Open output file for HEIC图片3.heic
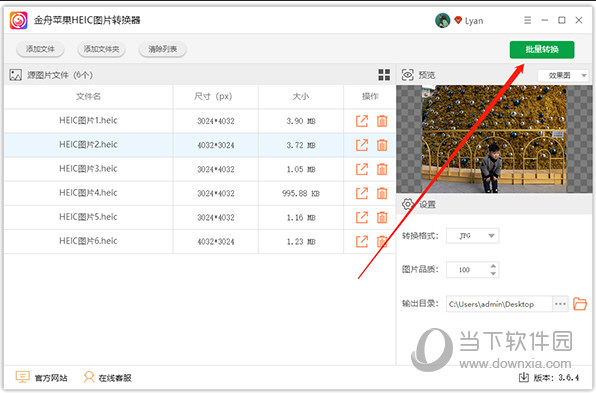 [362, 169]
